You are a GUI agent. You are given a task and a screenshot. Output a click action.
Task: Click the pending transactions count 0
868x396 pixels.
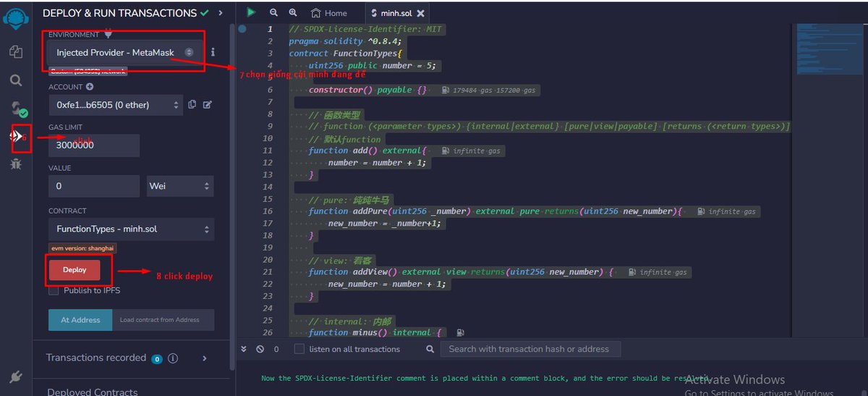click(x=276, y=349)
